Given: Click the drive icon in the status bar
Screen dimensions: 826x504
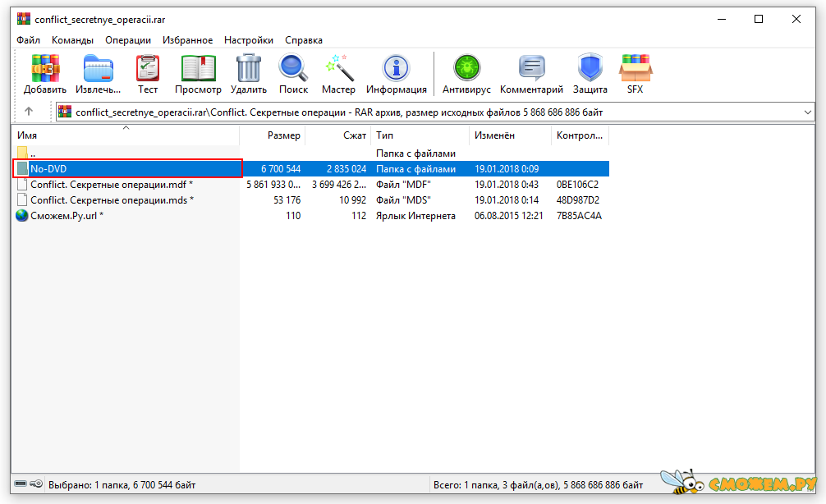Looking at the screenshot, I should pyautogui.click(x=21, y=483).
